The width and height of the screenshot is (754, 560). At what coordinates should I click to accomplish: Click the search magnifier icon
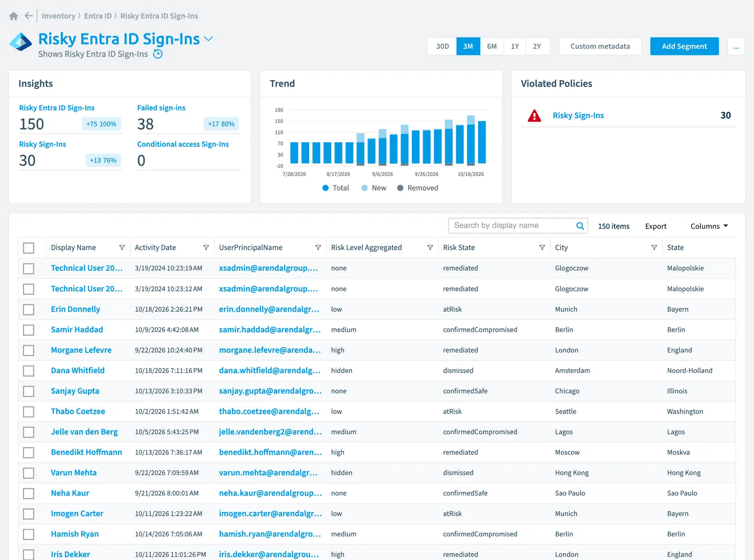[580, 226]
